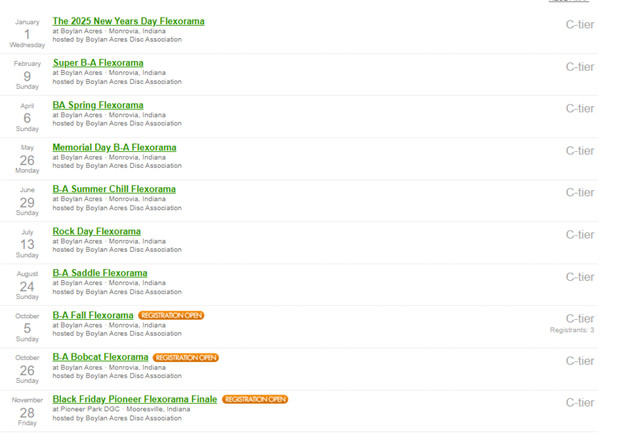Click Registration Open badge for B-A Bobcat Flexorama
Viewport: 624px width, 437px height.
click(186, 358)
